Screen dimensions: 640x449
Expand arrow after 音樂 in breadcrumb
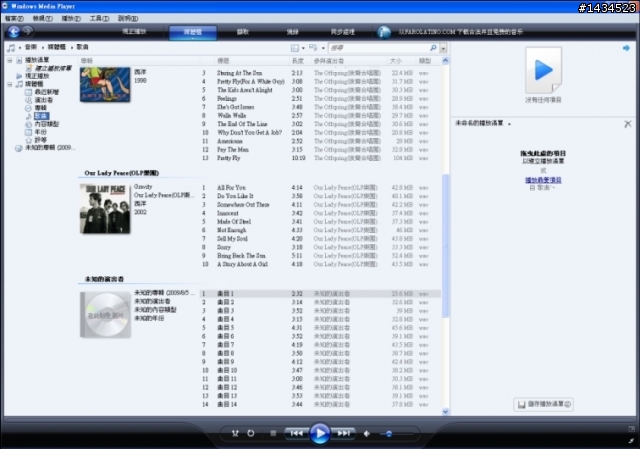42,48
